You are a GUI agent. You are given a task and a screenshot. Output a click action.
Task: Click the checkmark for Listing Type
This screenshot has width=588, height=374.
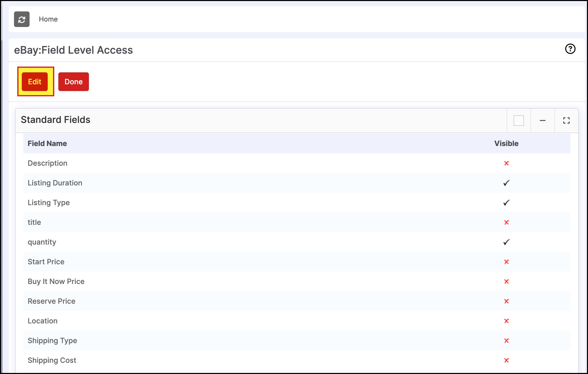pos(506,203)
